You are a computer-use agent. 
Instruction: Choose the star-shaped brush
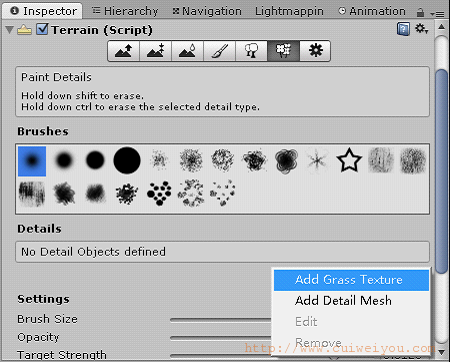[x=349, y=160]
